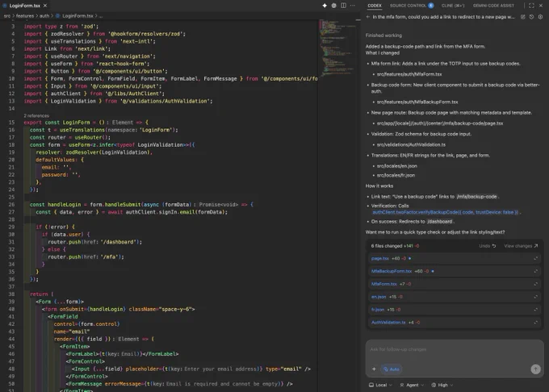The width and height of the screenshot is (549, 392).
Task: Split the editor with the split icon
Action: click(x=343, y=6)
